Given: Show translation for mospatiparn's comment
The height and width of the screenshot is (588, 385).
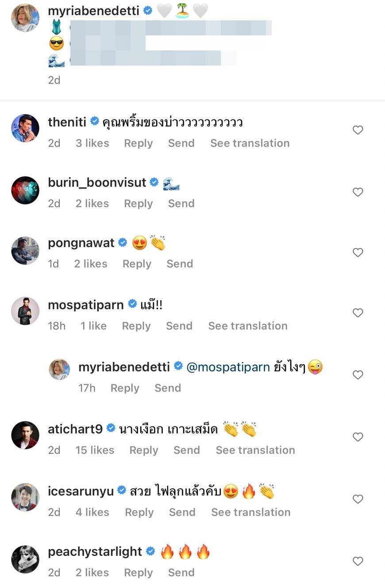Looking at the screenshot, I should click(248, 326).
